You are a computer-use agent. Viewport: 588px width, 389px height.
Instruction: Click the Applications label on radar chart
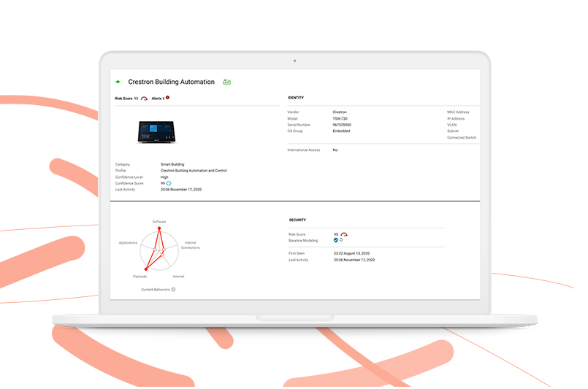128,242
